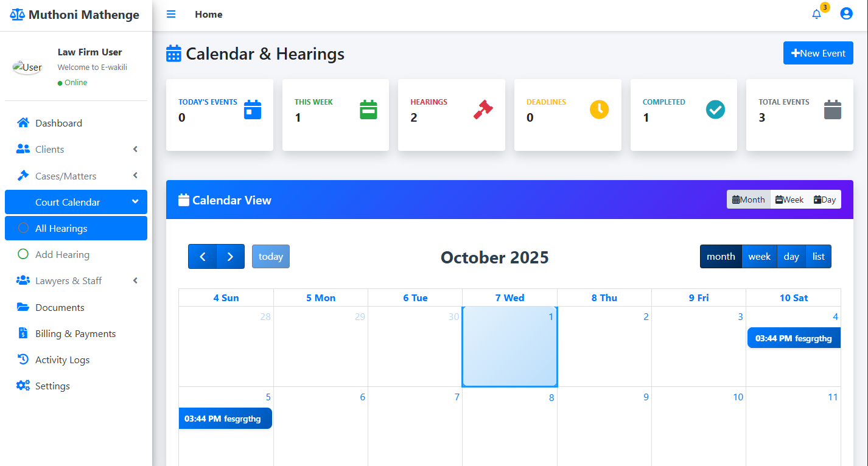This screenshot has width=868, height=466.
Task: Toggle sidebar with hamburger menu icon
Action: point(171,14)
